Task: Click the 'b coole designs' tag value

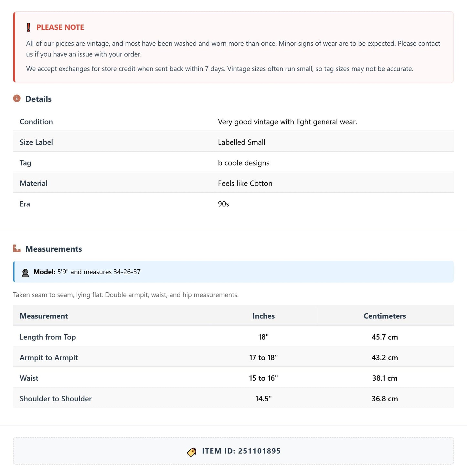Action: pos(244,163)
